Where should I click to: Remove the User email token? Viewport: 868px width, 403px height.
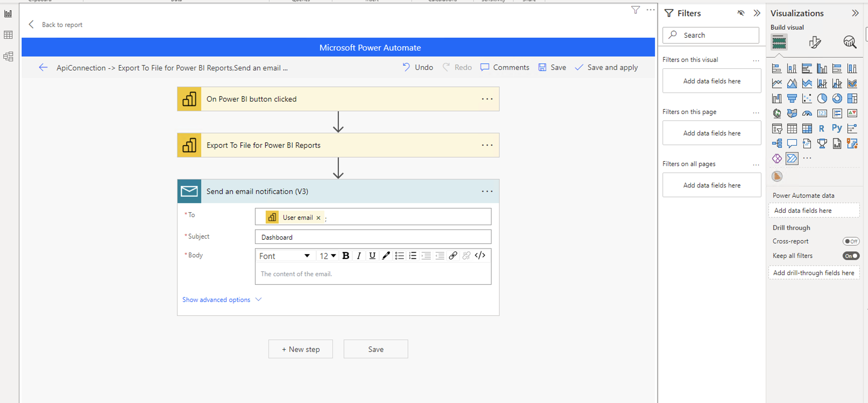tap(318, 218)
